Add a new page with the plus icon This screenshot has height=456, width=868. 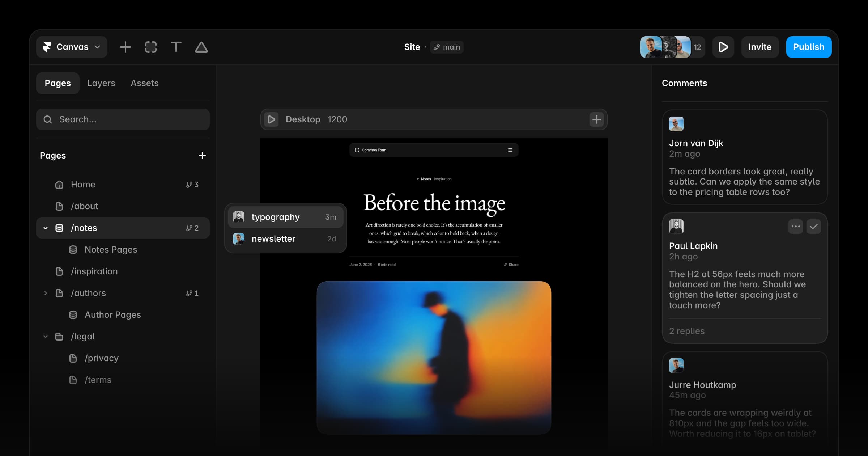(x=202, y=156)
